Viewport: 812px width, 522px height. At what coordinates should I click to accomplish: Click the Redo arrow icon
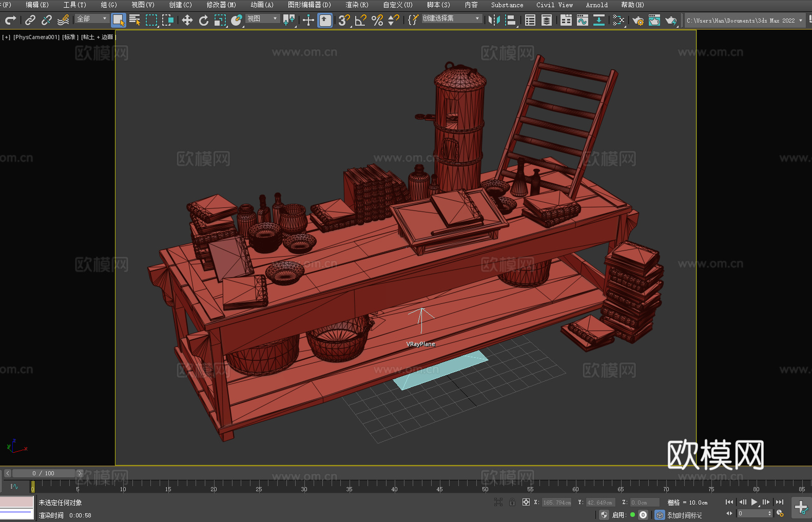[10, 20]
